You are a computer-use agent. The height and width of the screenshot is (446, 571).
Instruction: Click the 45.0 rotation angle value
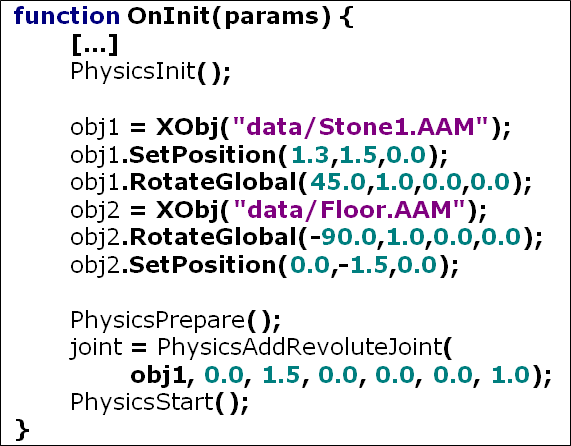[337, 182]
